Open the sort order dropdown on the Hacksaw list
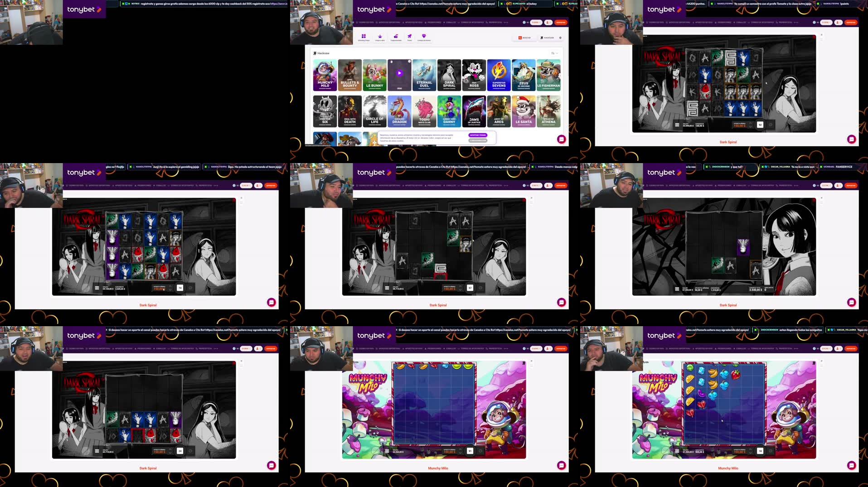868x487 pixels. 554,53
